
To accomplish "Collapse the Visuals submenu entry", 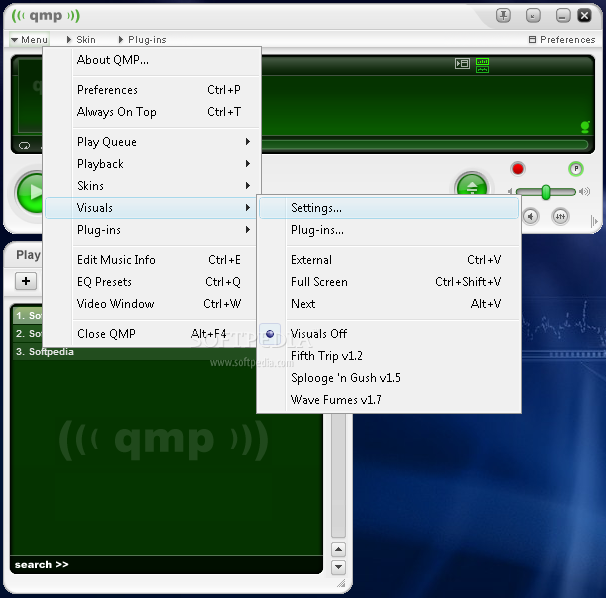I will pos(151,208).
